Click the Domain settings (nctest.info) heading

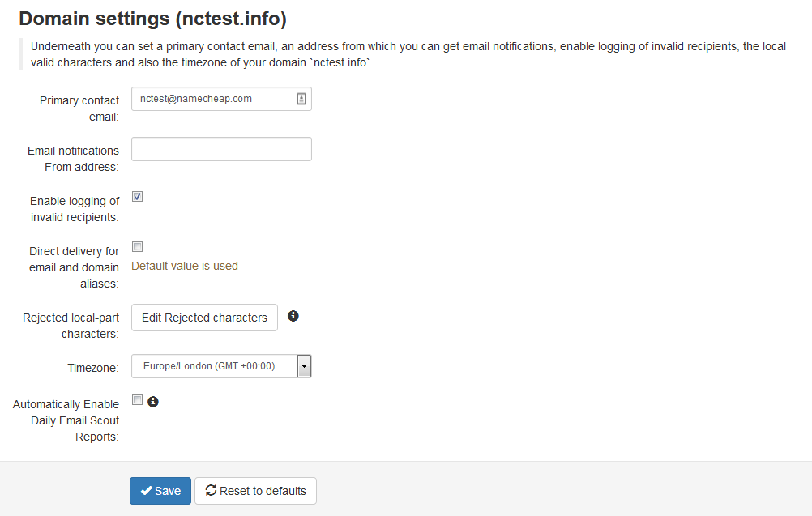[153, 19]
